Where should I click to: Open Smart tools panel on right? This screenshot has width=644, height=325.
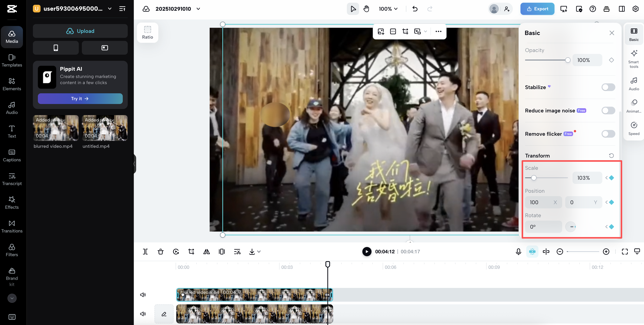point(633,59)
